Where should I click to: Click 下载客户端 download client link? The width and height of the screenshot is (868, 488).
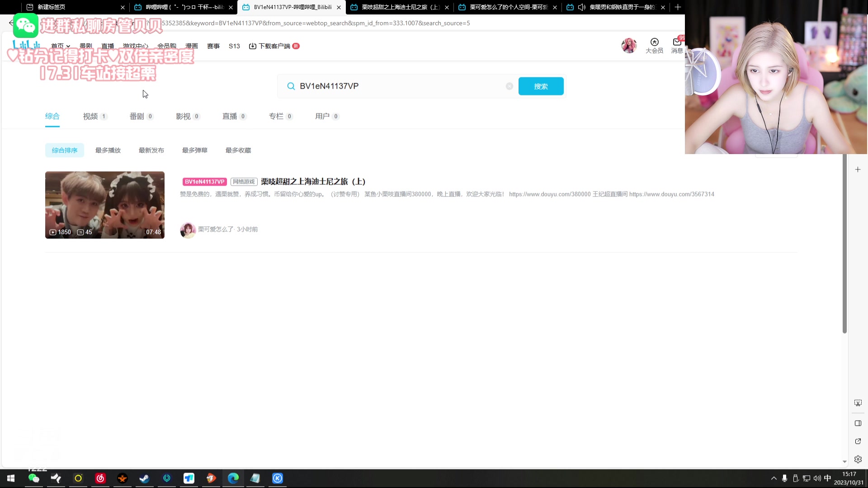(274, 46)
